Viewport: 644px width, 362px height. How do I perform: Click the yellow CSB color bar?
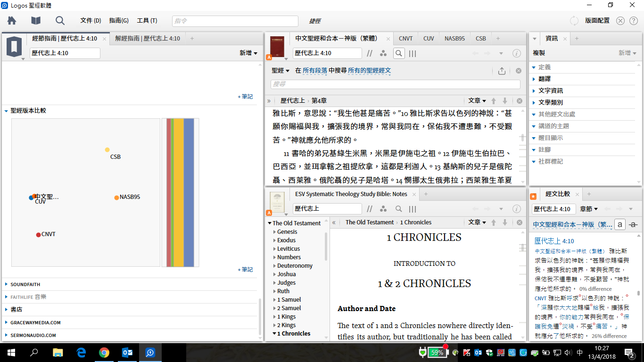point(179,192)
